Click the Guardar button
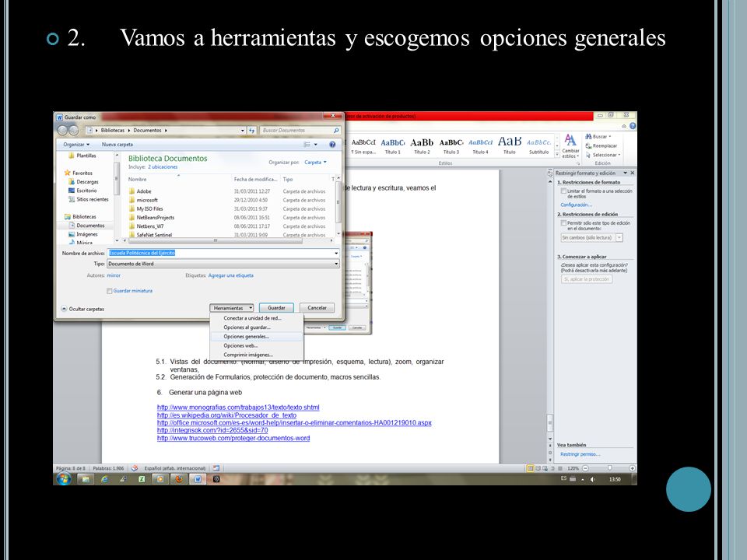 click(x=276, y=308)
